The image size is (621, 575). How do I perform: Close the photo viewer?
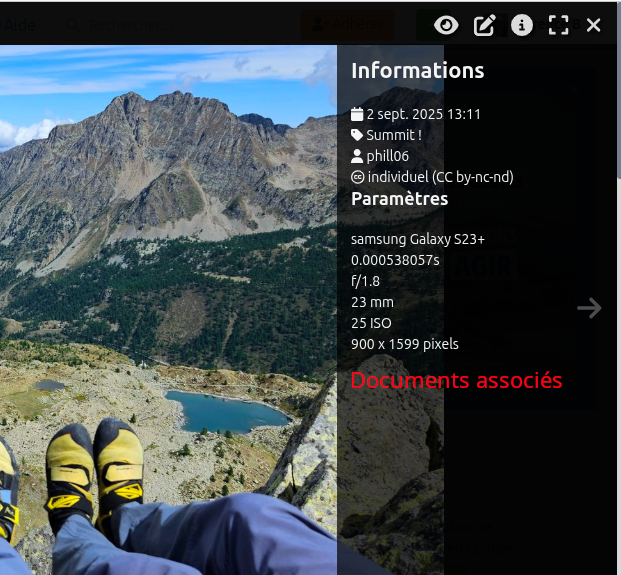[593, 25]
